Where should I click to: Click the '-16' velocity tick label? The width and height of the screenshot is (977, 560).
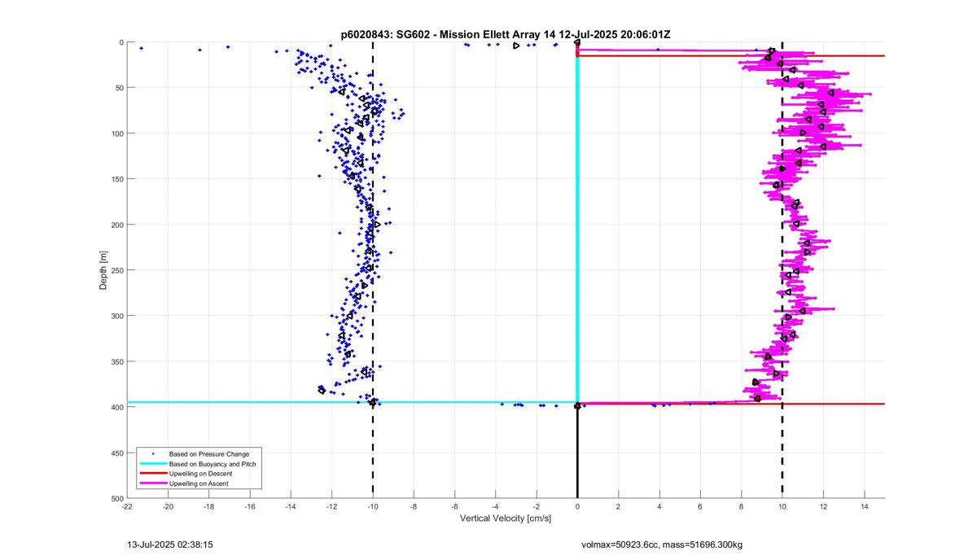coord(250,506)
